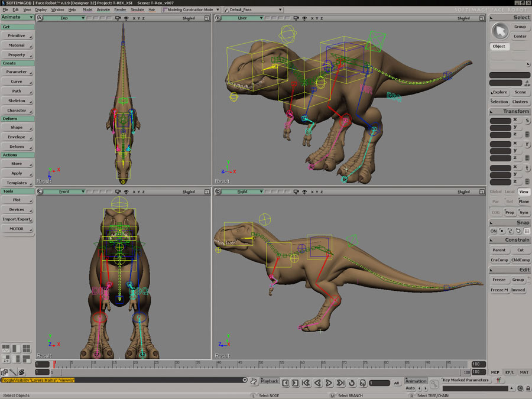The width and height of the screenshot is (532, 399).
Task: Click the grid snap icon in Snap panel
Action: click(527, 231)
